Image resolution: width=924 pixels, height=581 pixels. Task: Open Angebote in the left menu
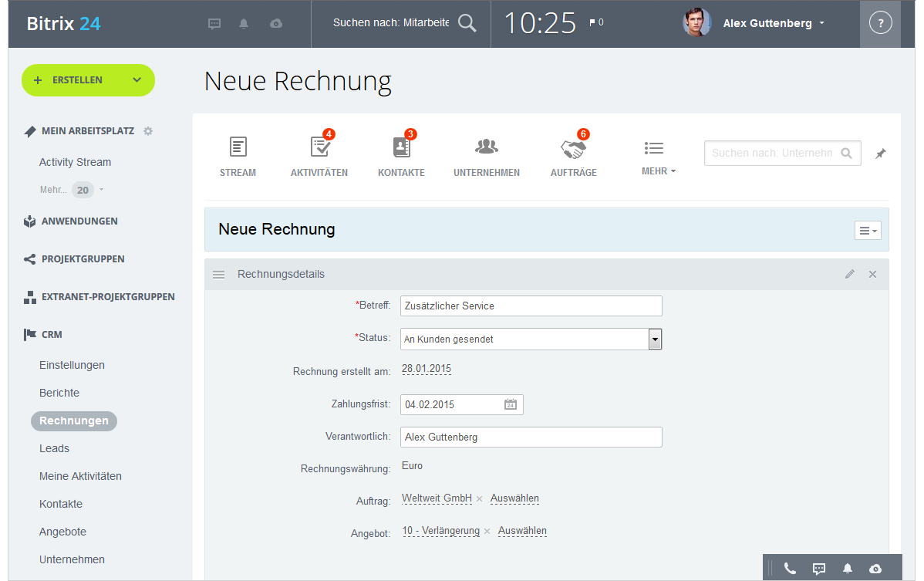tap(62, 532)
